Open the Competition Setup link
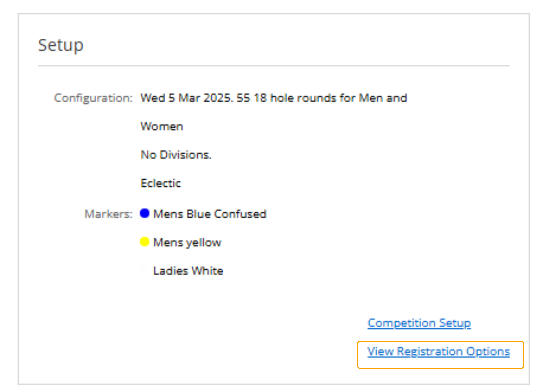The image size is (543, 392). click(419, 323)
